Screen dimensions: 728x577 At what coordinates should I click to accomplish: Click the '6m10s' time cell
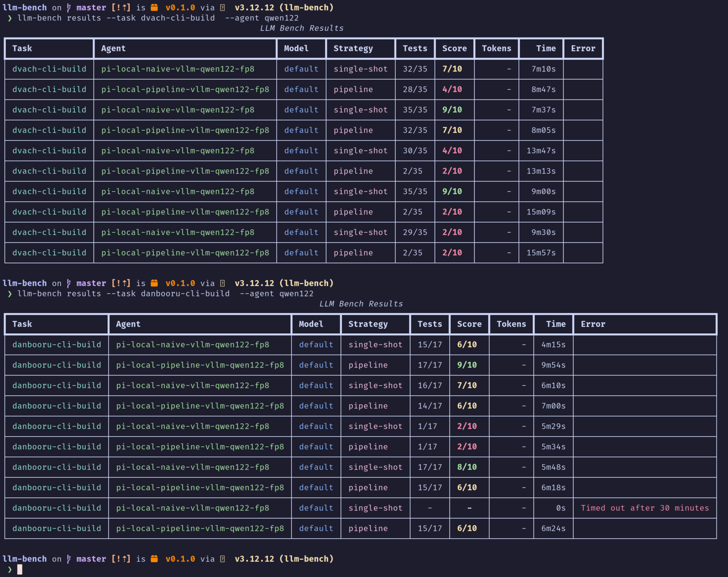[x=554, y=385]
